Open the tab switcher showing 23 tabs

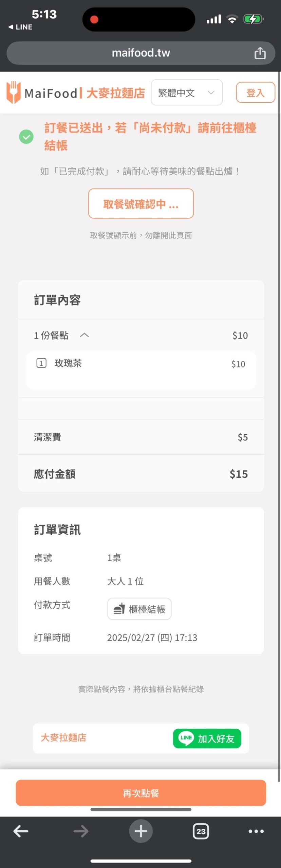[201, 831]
